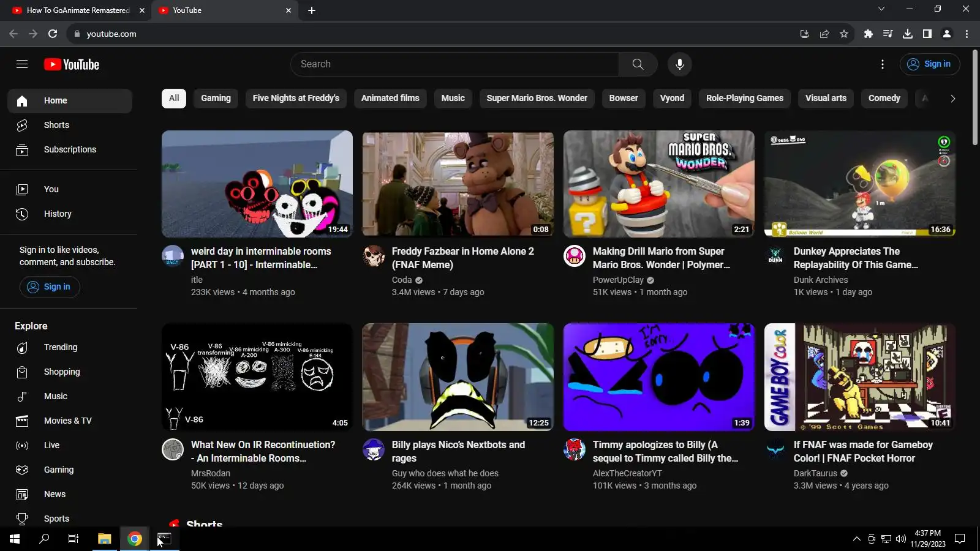Open the You library section

click(x=70, y=189)
